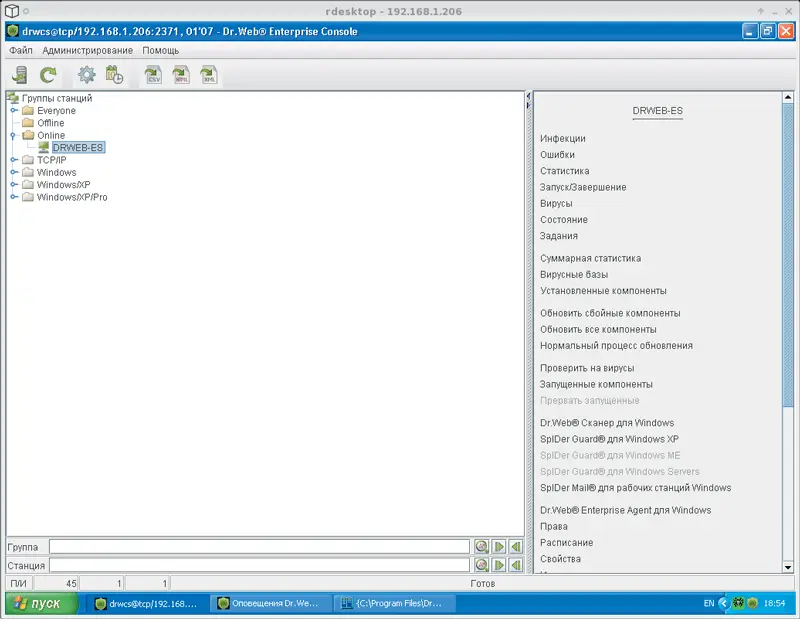The height and width of the screenshot is (619, 800).
Task: Open the Вирусные базы link
Action: click(574, 275)
